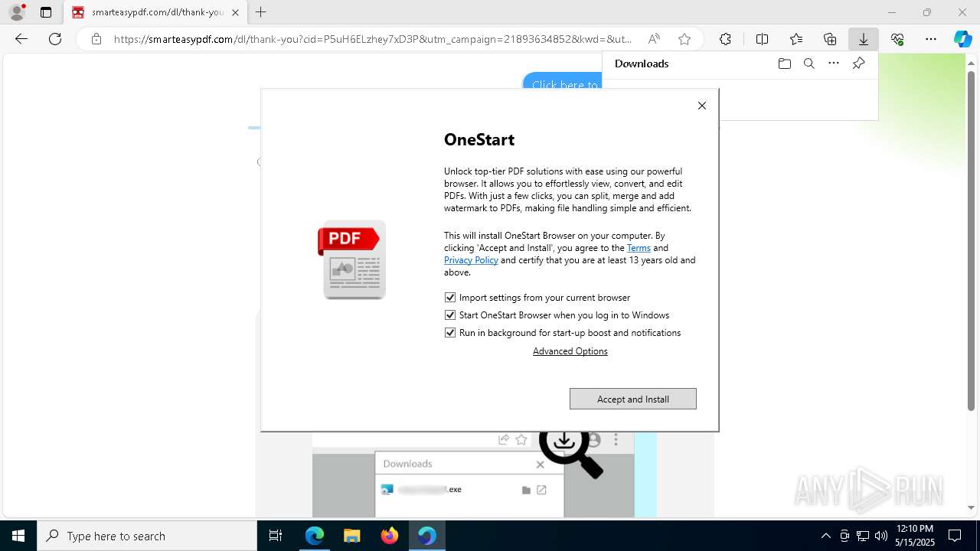Viewport: 980px width, 551px height.
Task: Click the taskbar search box
Action: [147, 536]
